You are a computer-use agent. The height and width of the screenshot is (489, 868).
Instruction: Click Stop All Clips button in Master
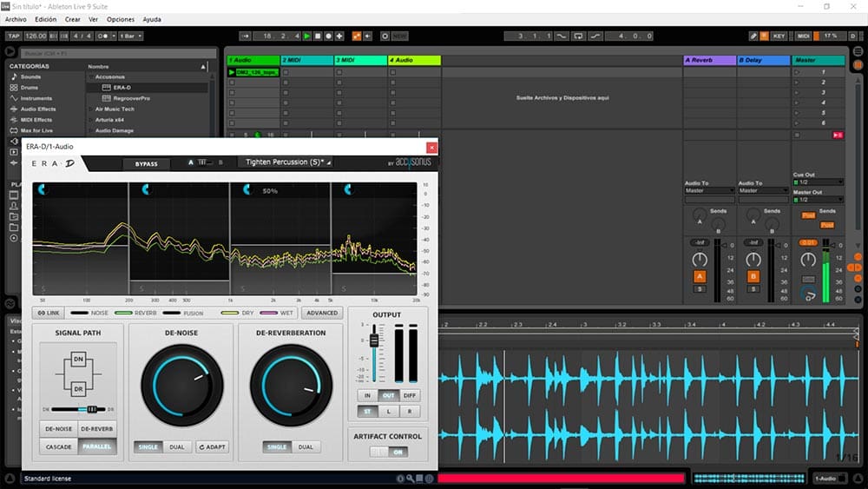pyautogui.click(x=797, y=135)
